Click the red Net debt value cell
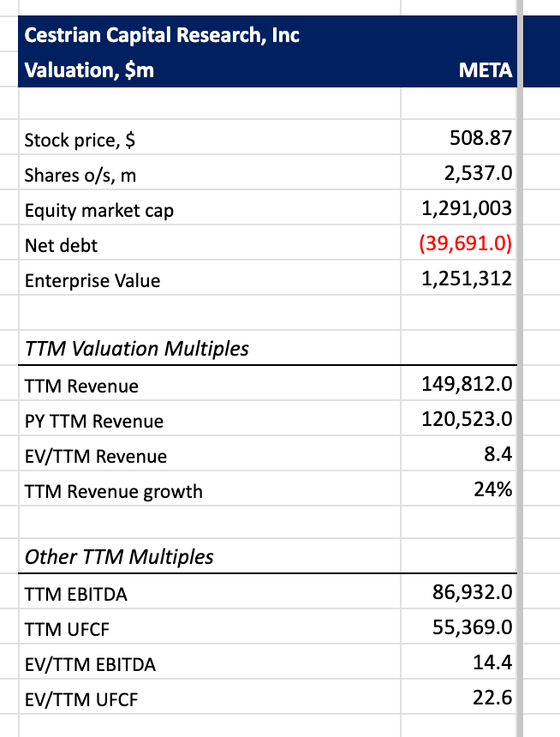Screen dimensions: 560x737 pos(458,243)
